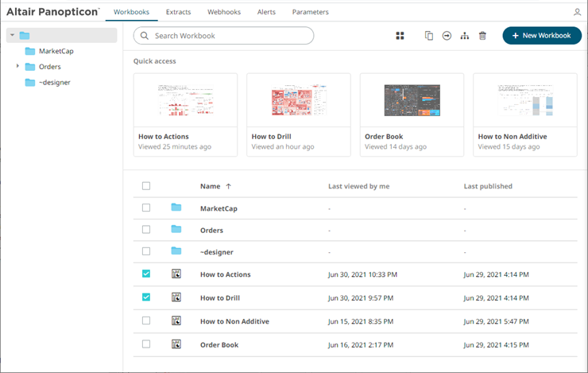Image resolution: width=588 pixels, height=373 pixels.
Task: Sort by Name column header arrow
Action: click(229, 186)
